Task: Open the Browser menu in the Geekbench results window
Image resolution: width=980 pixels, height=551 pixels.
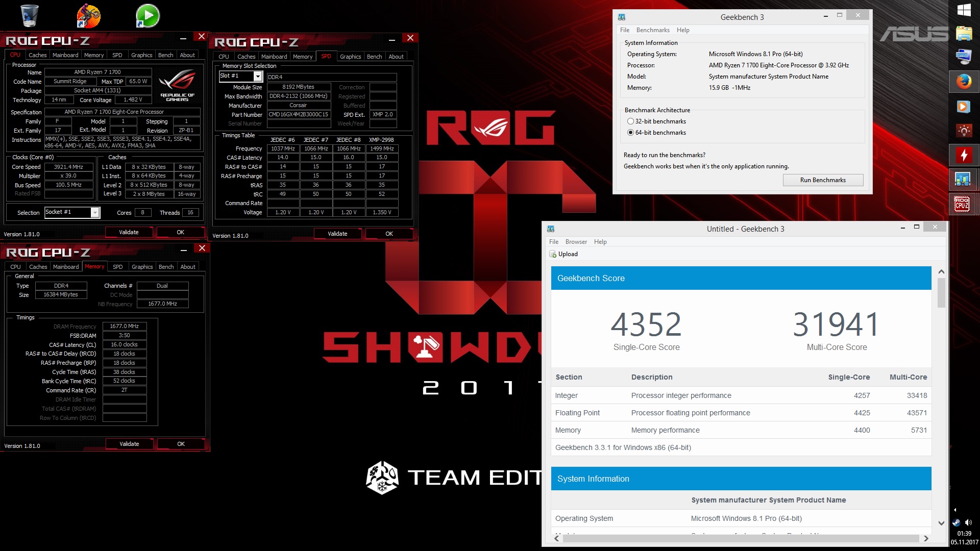Action: (x=576, y=242)
